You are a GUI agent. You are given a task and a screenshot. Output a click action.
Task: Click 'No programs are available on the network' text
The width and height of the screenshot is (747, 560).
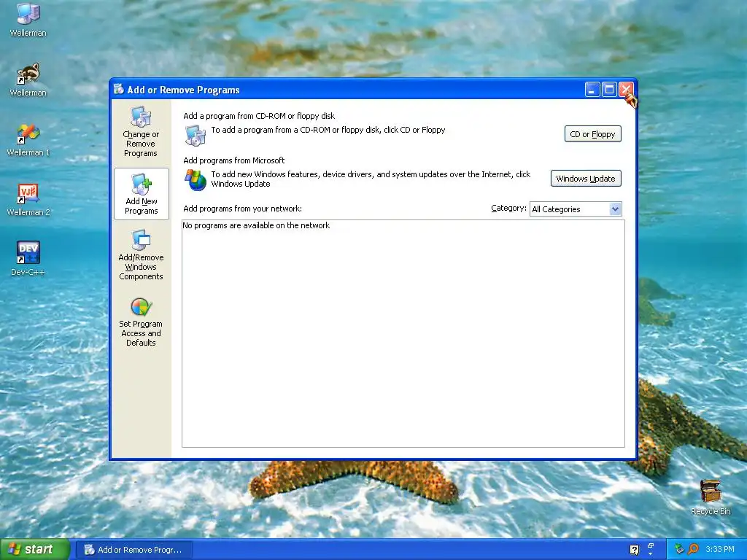pyautogui.click(x=256, y=226)
